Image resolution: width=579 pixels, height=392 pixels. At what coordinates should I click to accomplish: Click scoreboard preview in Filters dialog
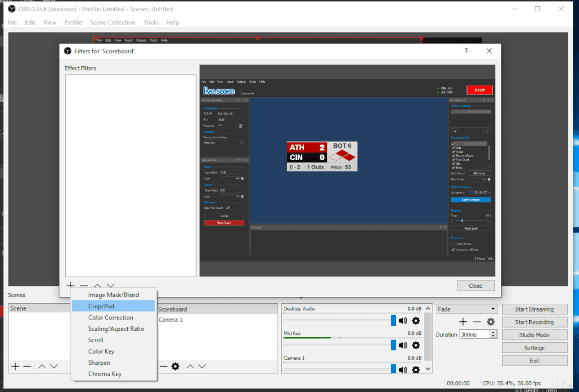click(x=347, y=171)
